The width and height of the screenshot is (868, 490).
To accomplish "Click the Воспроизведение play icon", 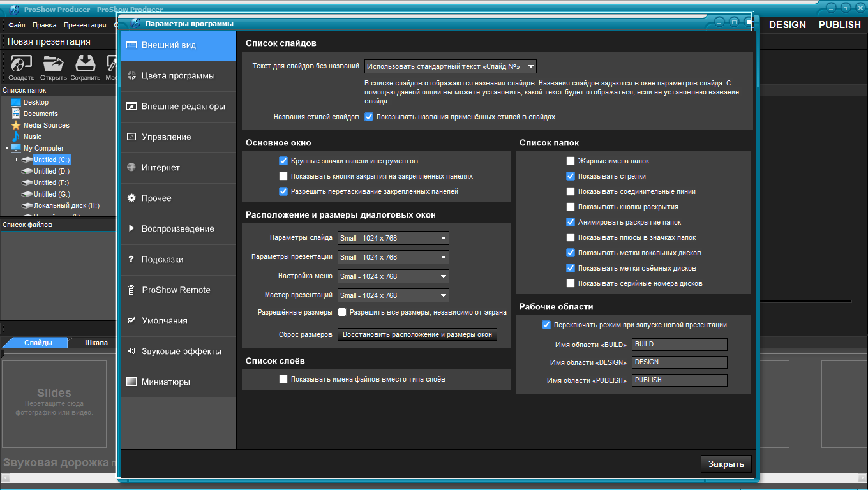I will (131, 228).
